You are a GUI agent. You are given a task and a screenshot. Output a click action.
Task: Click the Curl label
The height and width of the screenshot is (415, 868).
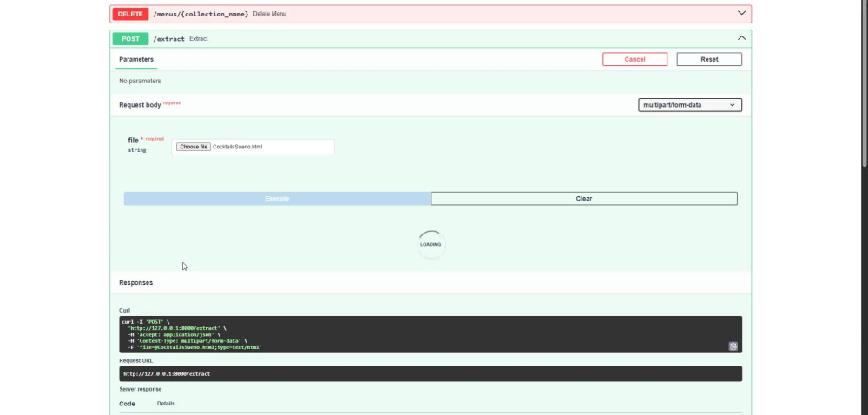[124, 311]
